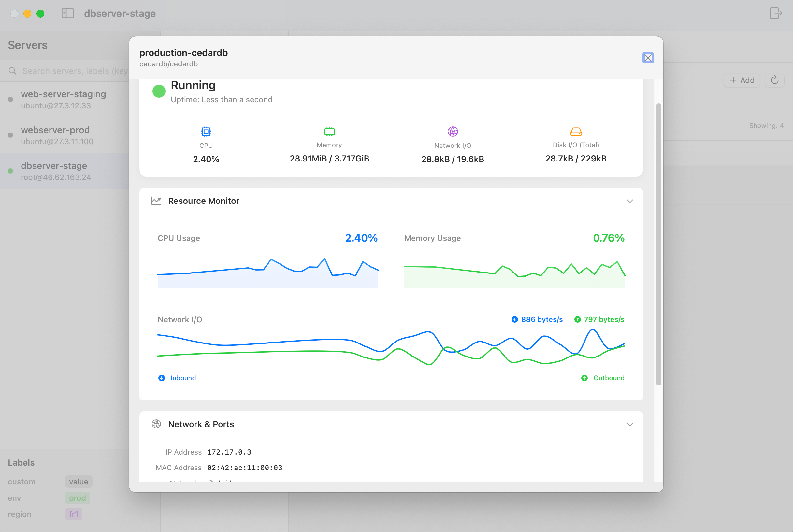
Task: Click the Network I/O line chart
Action: (x=391, y=347)
